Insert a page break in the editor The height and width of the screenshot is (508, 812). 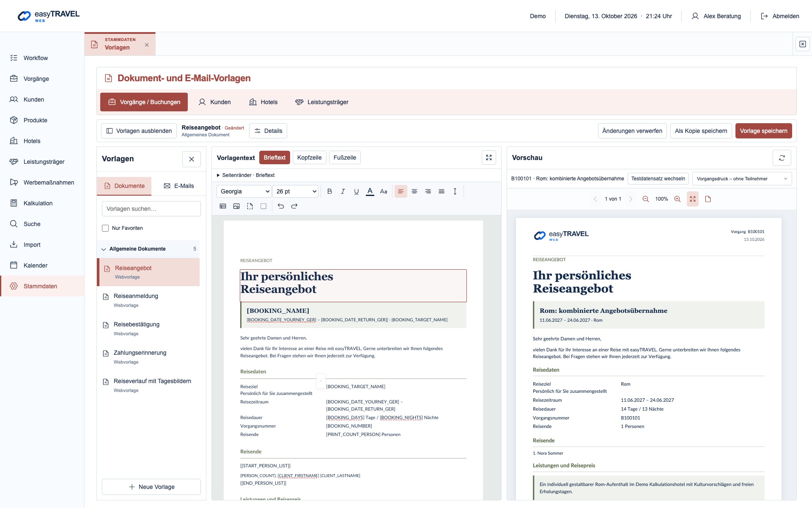(x=250, y=206)
